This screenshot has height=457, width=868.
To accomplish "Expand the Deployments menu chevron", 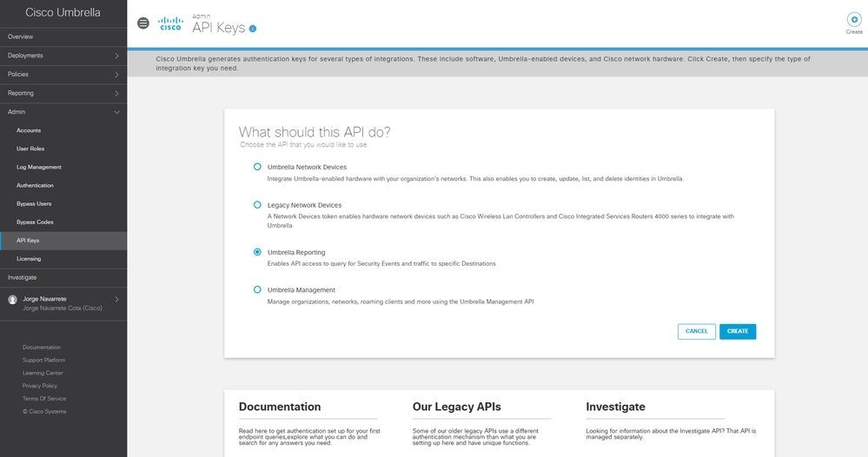I will click(116, 56).
